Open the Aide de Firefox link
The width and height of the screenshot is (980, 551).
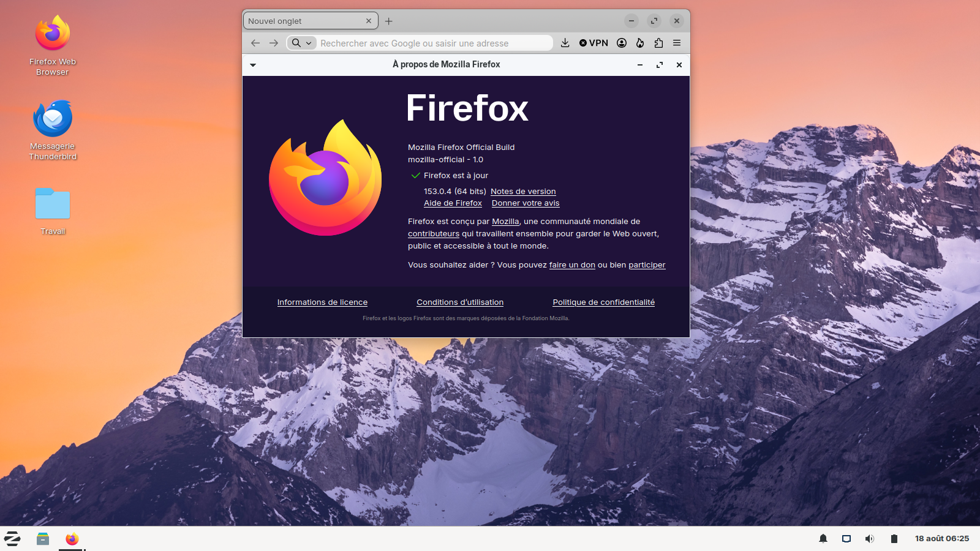pyautogui.click(x=453, y=203)
